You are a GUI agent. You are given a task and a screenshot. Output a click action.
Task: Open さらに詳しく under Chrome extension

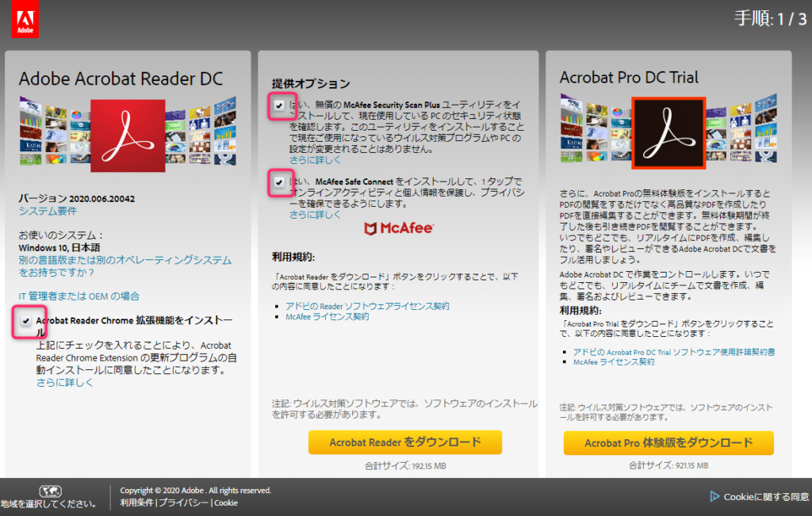[x=64, y=383]
